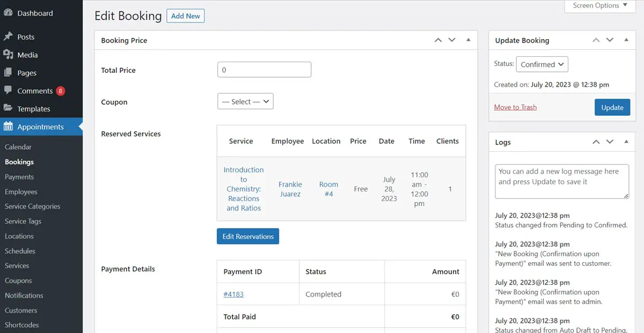Move Booking Price panel up
Image resolution: width=644 pixels, height=333 pixels.
[x=438, y=40]
